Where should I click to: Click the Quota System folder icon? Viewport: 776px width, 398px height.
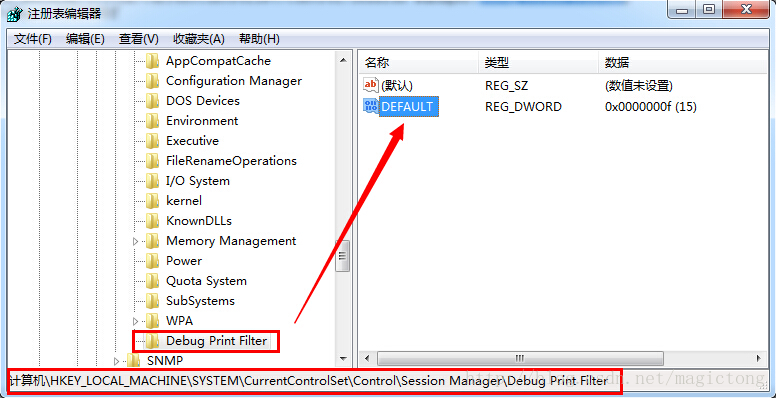152,281
